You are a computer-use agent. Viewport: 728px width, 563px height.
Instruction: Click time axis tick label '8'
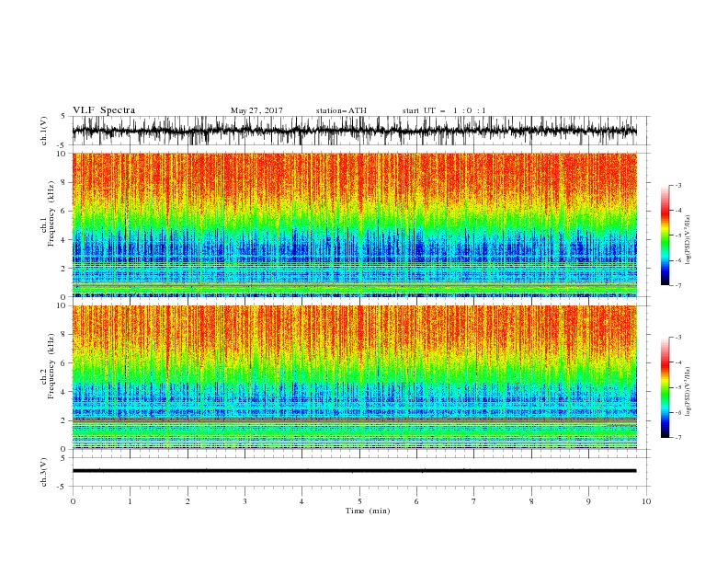[x=531, y=501]
